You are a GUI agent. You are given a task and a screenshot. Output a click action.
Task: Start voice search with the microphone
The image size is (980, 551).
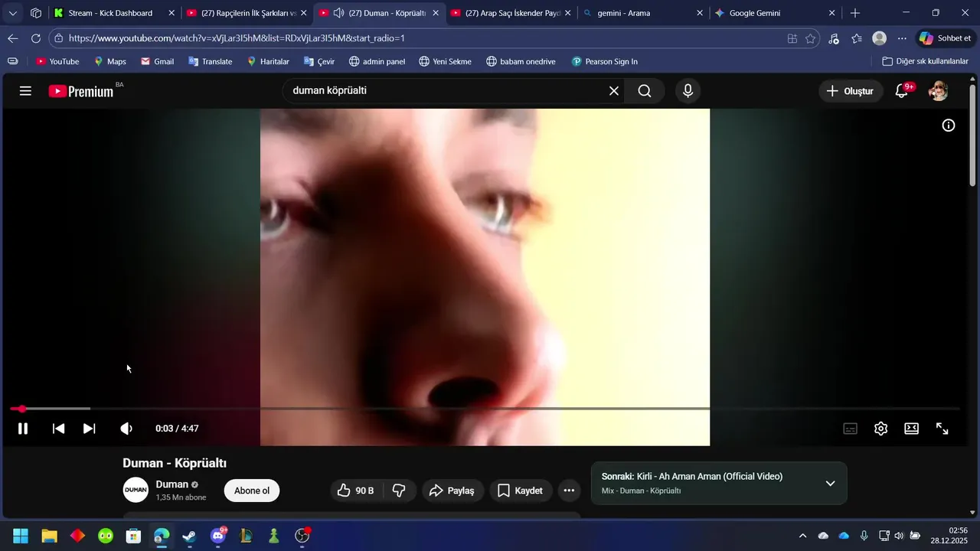(688, 91)
